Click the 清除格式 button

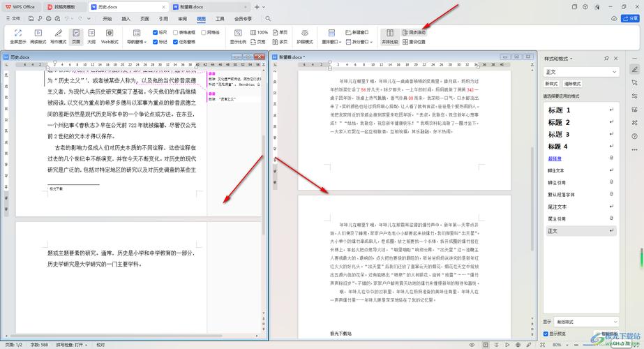click(x=572, y=84)
